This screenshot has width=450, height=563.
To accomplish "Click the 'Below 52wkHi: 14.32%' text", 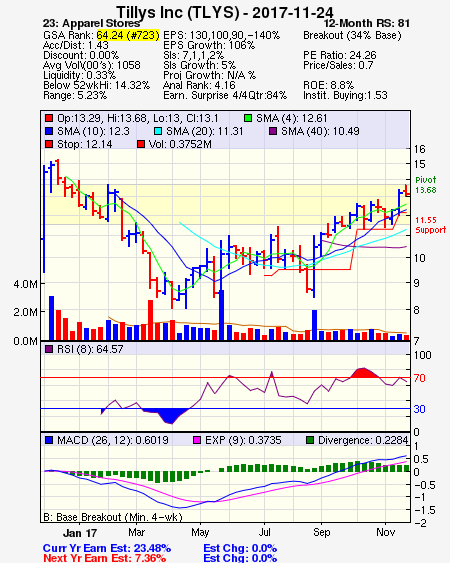I will tap(96, 85).
